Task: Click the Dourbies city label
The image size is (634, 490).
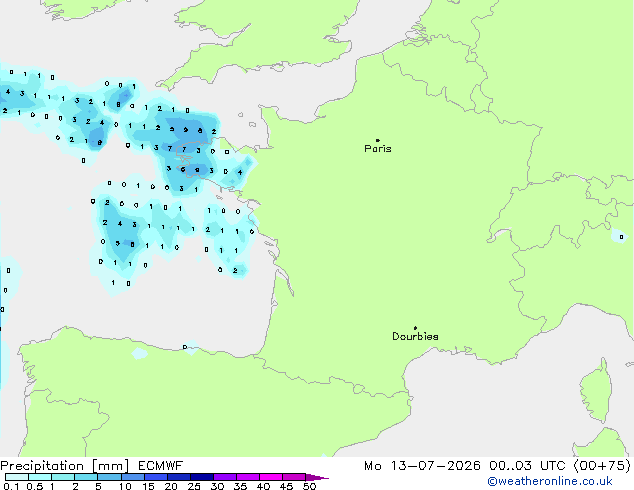Action: pos(415,336)
